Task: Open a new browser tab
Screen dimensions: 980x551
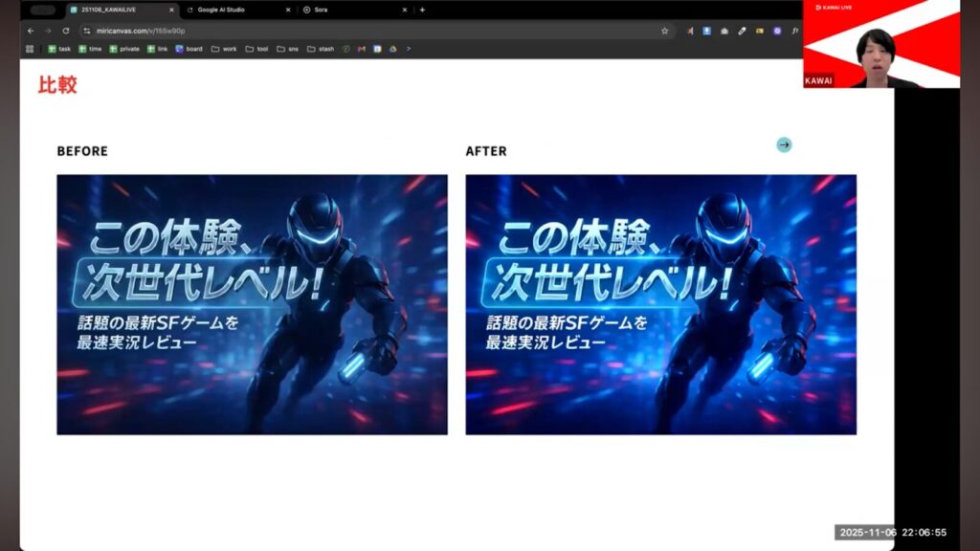Action: 422,10
